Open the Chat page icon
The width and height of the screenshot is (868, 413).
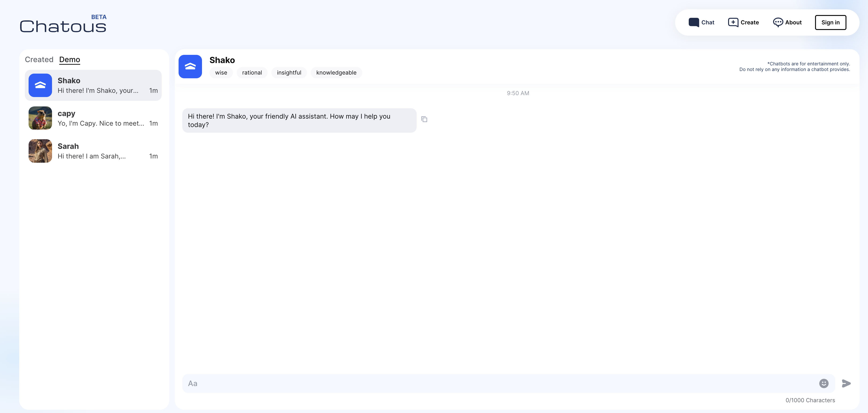click(693, 22)
